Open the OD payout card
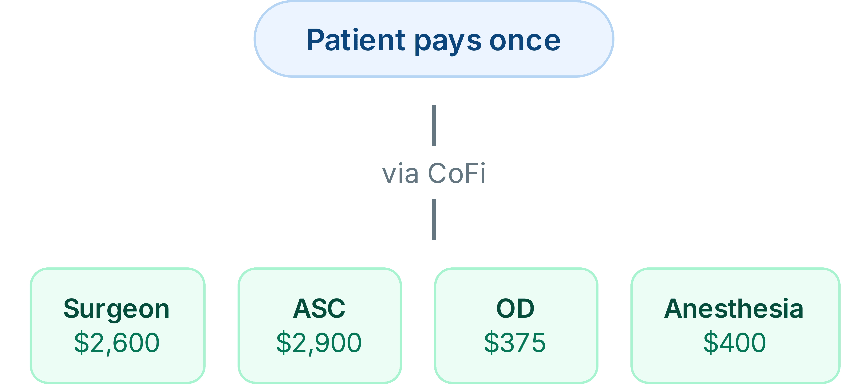 [x=516, y=326]
